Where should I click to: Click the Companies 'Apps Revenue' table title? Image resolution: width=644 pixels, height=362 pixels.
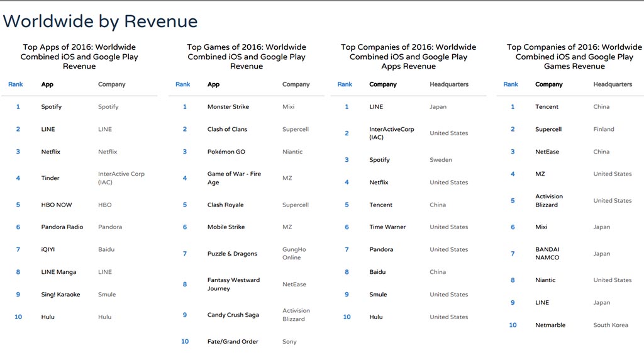[408, 57]
